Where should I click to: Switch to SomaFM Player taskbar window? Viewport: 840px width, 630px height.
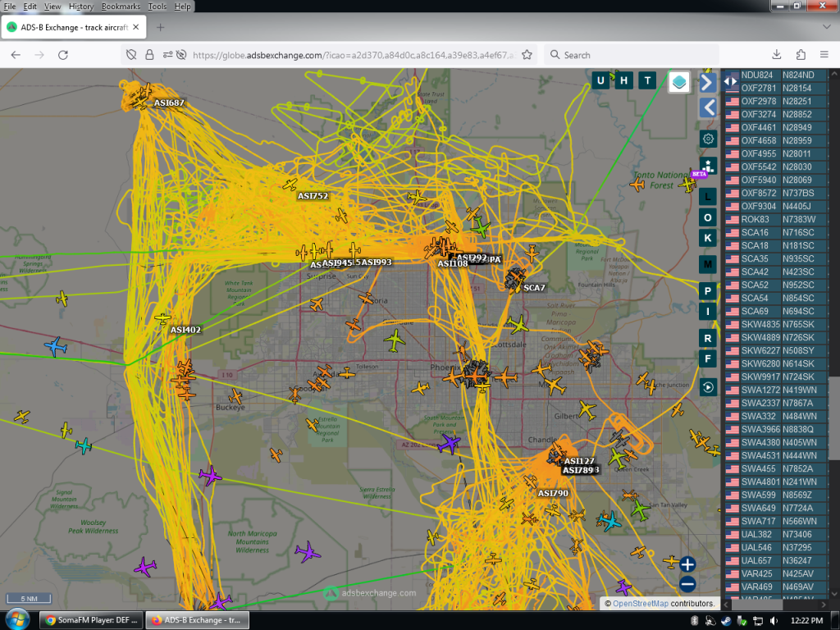tap(91, 620)
